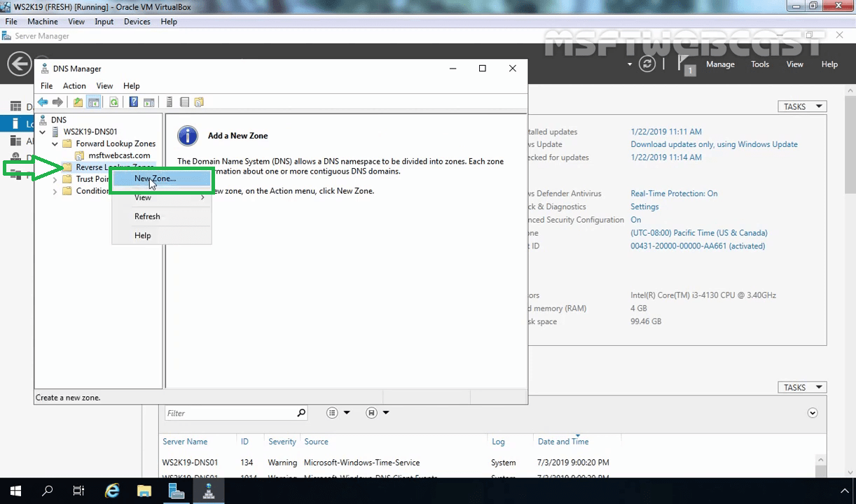Click the filter search magnifier icon

301,413
